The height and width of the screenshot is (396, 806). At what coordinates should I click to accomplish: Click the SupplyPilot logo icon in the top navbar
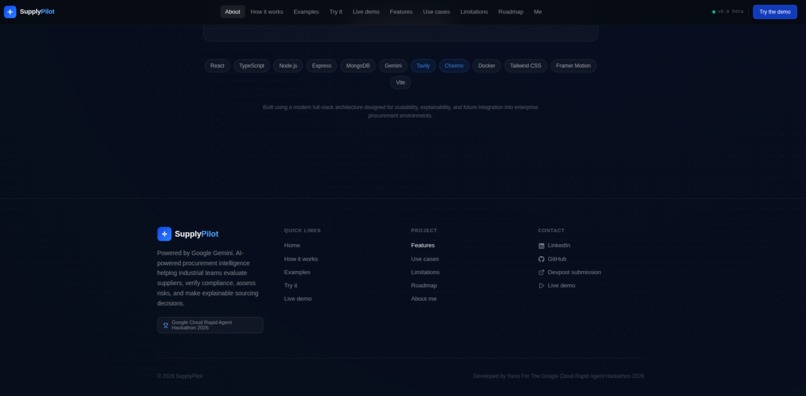(x=10, y=12)
